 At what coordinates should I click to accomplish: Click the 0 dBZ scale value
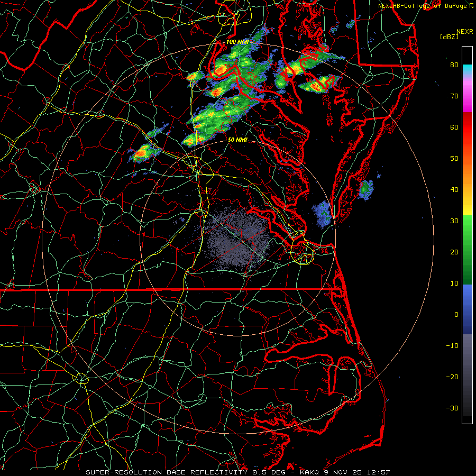click(456, 315)
